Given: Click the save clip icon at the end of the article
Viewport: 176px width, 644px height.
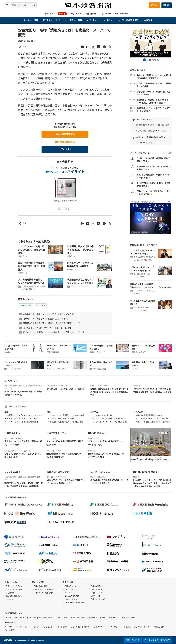Looking at the screenshot, I should point(20,224).
